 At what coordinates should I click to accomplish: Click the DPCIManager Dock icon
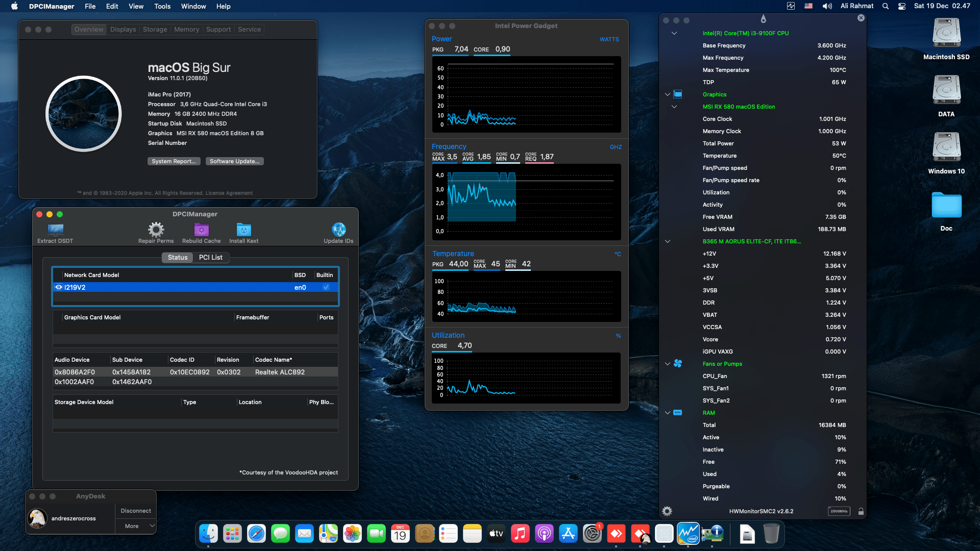pos(712,534)
